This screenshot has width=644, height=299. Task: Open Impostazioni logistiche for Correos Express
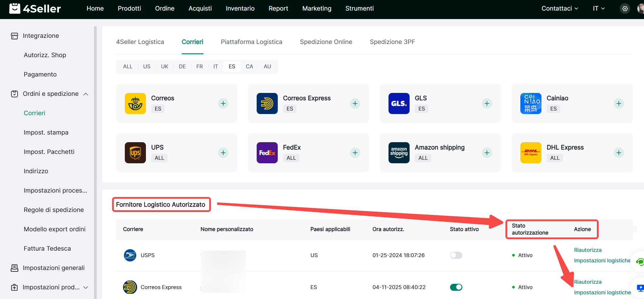point(602,293)
